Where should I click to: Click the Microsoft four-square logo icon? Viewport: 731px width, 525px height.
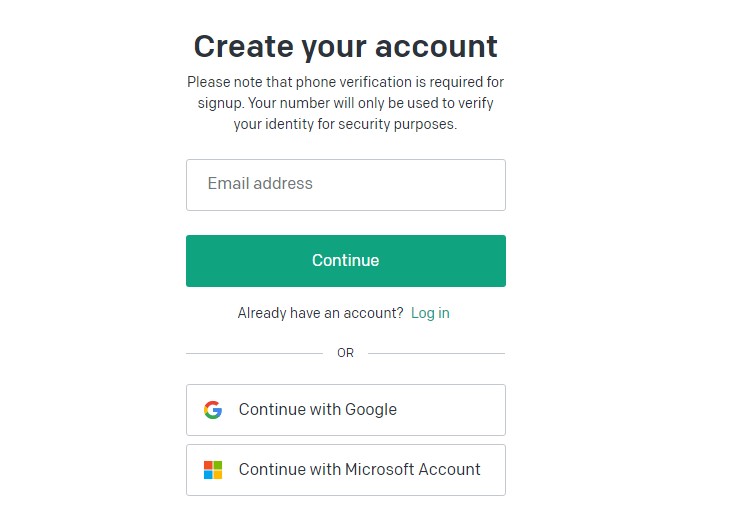213,470
